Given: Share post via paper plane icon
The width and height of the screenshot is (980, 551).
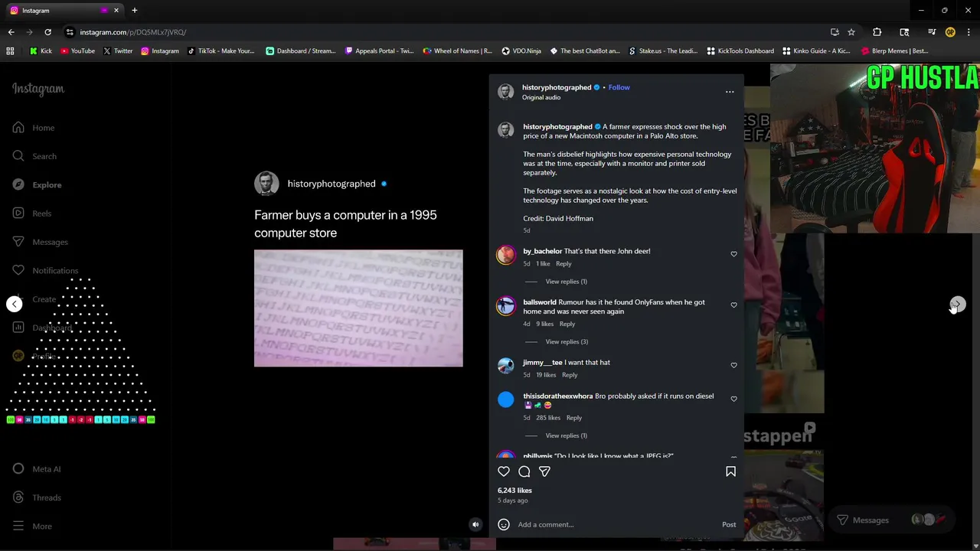Looking at the screenshot, I should (544, 471).
